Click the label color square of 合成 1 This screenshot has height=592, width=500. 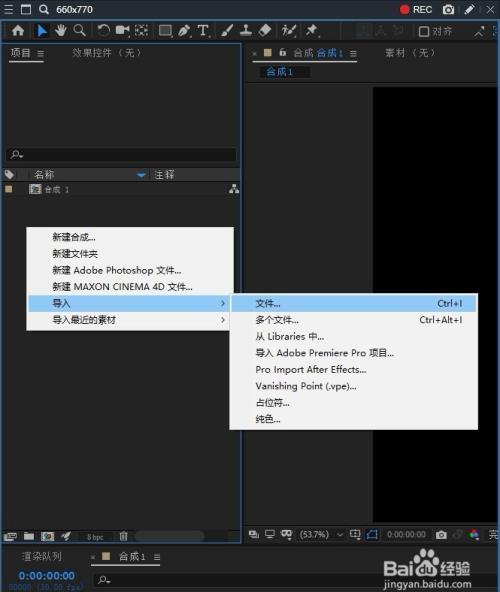pyautogui.click(x=9, y=189)
